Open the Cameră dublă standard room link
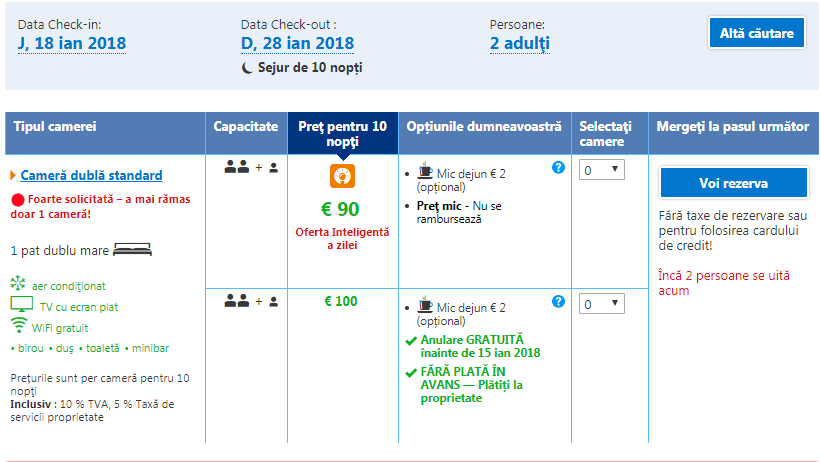This screenshot has width=821, height=462. [x=92, y=176]
